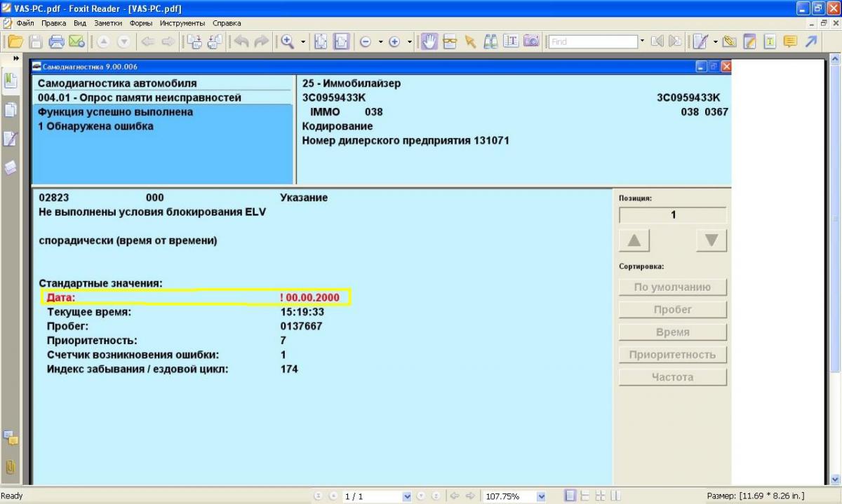Viewport: 842px width, 504px height.
Task: Open the zoom in dropdown arrow
Action: [x=410, y=41]
